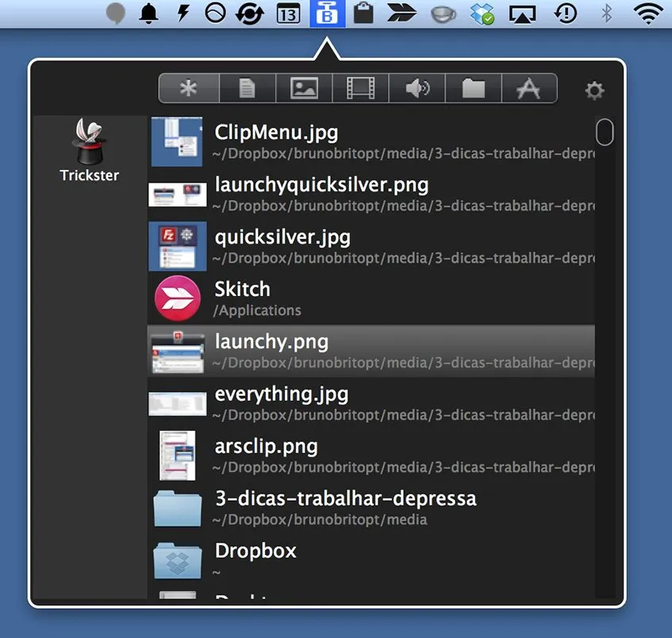
Task: Click the clipboard menu bar icon
Action: point(363,13)
